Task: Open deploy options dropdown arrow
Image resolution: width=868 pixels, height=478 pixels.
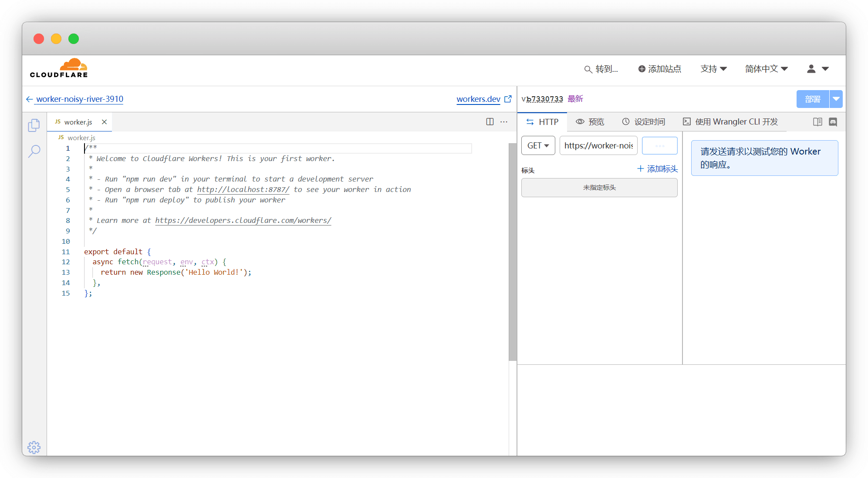Action: coord(836,99)
